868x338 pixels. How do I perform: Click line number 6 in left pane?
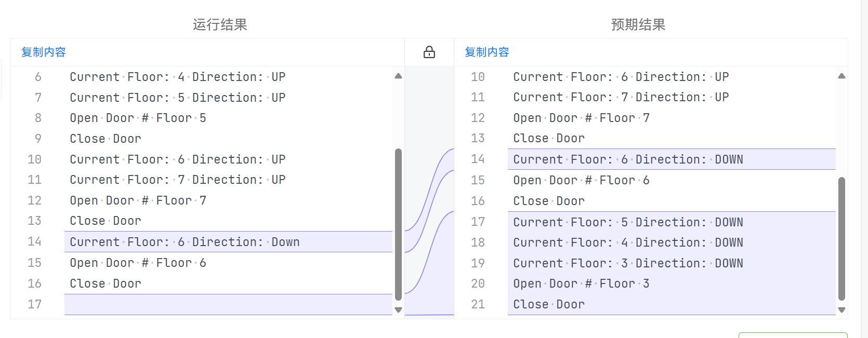pos(38,77)
